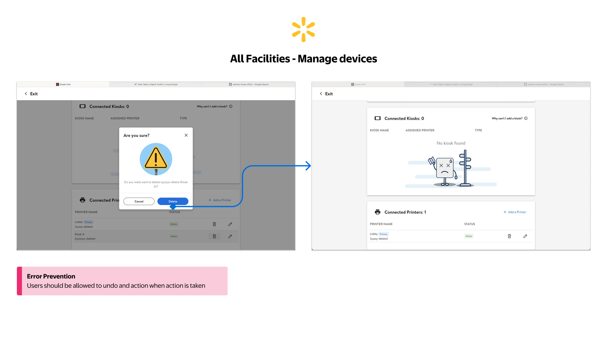
Task: Click STATUS column header in right screen
Action: point(470,224)
